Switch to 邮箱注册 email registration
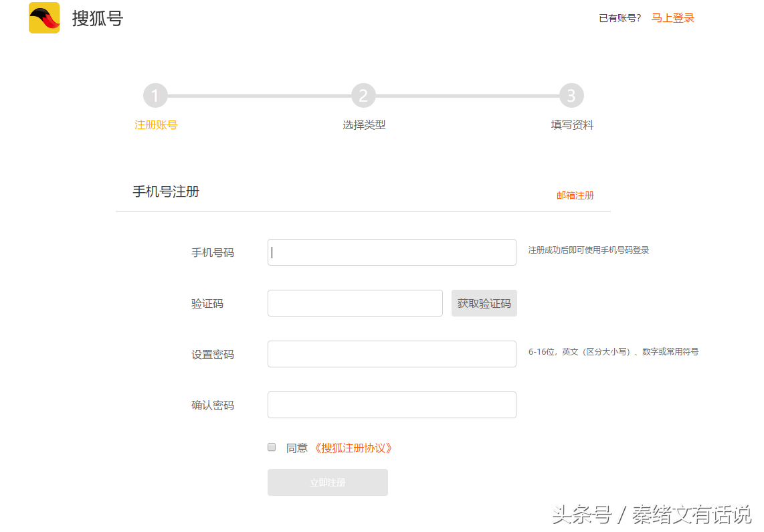 click(x=575, y=195)
